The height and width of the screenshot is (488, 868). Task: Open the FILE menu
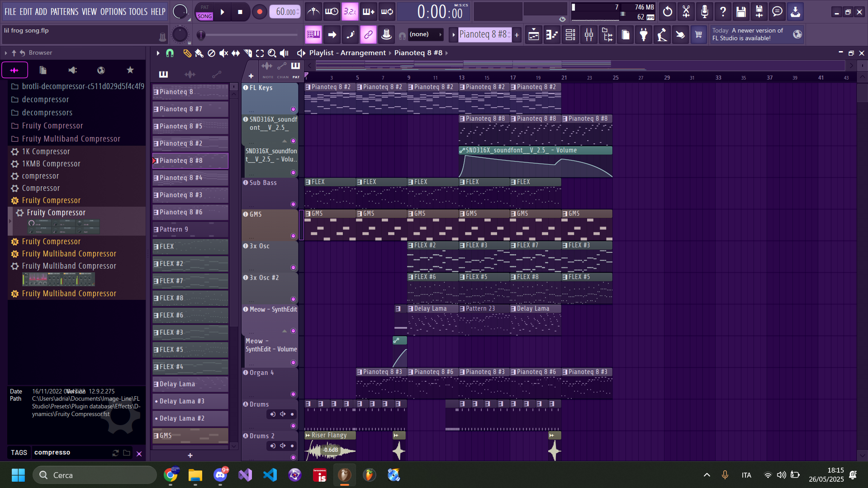coord(10,12)
